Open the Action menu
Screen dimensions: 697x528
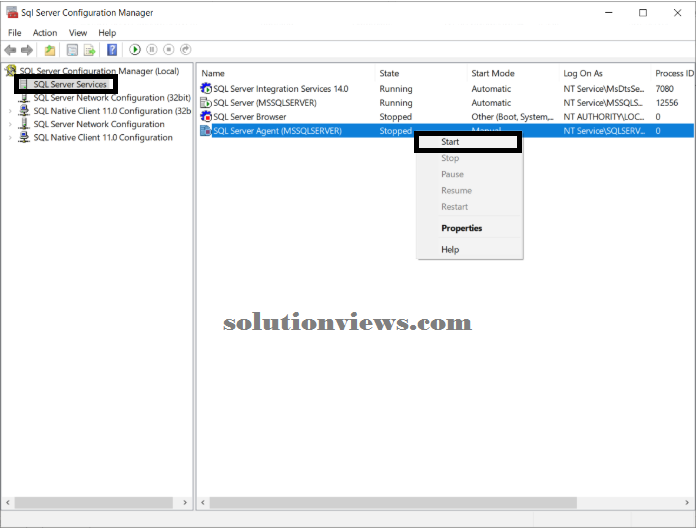click(45, 33)
